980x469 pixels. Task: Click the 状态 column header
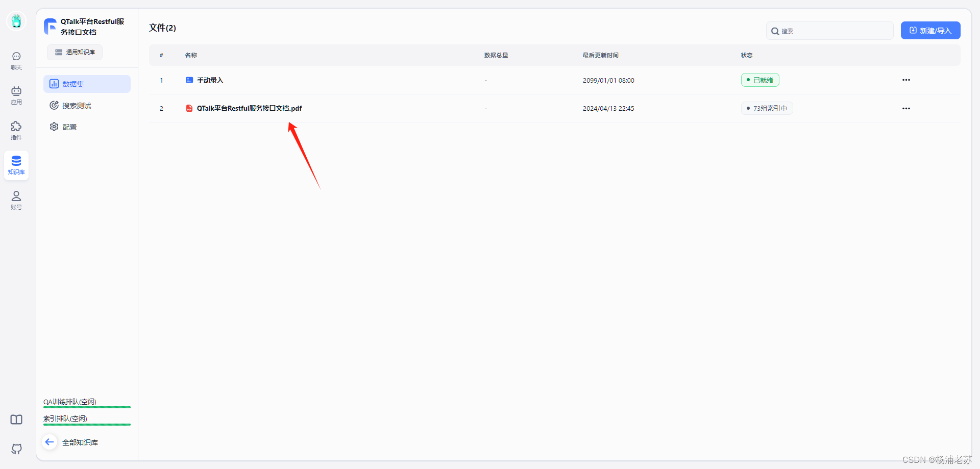pos(747,55)
